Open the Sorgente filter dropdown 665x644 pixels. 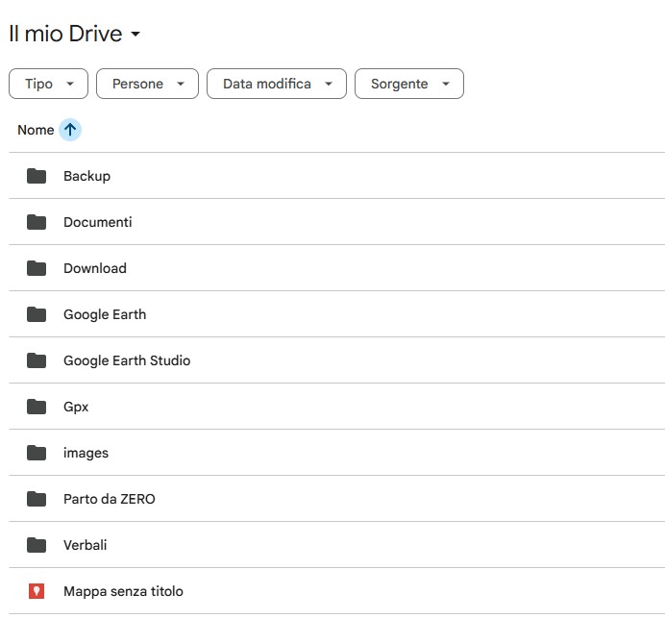[x=409, y=84]
